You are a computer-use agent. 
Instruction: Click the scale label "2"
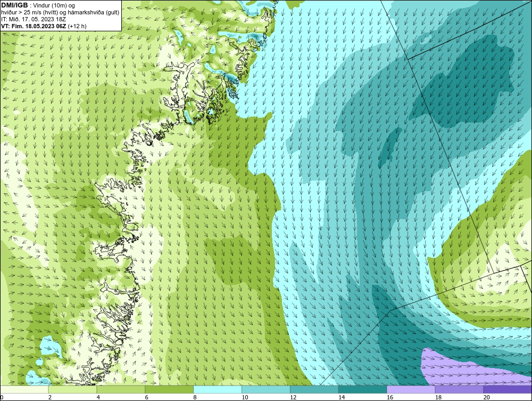tap(50, 397)
